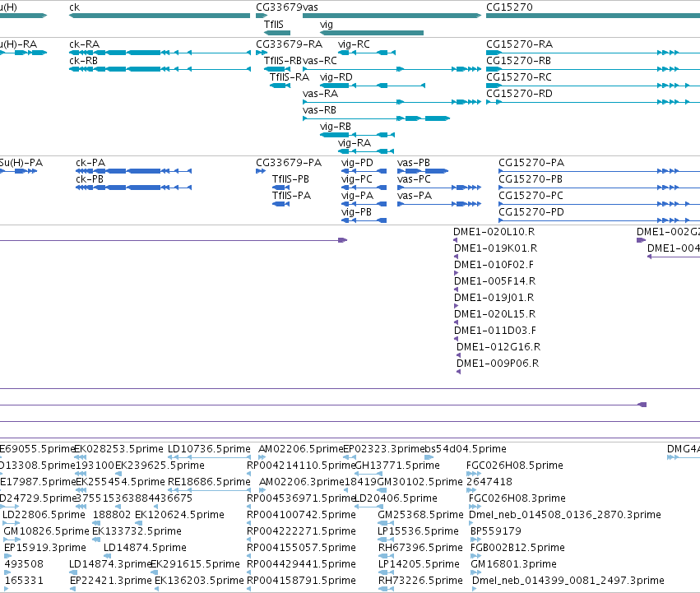700x593 pixels.
Task: Select protein label 'ck-PA'
Action: (x=90, y=163)
